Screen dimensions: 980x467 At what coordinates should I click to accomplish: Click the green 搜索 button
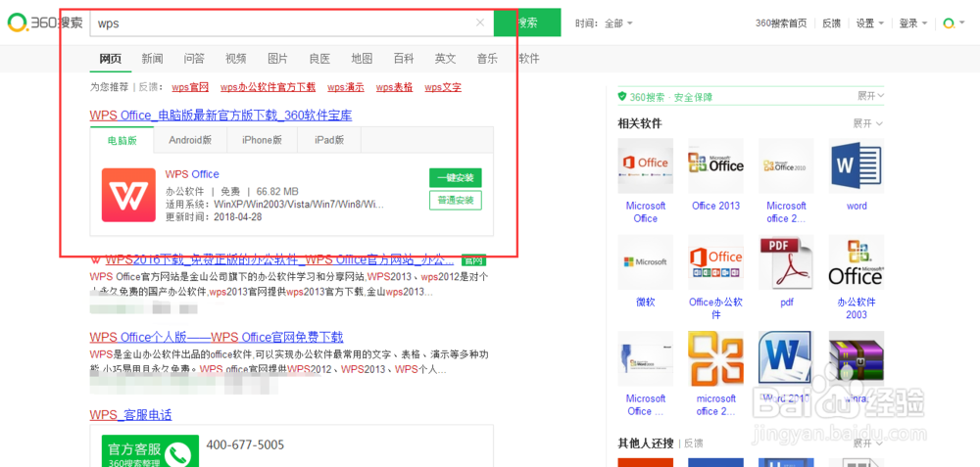coord(527,23)
